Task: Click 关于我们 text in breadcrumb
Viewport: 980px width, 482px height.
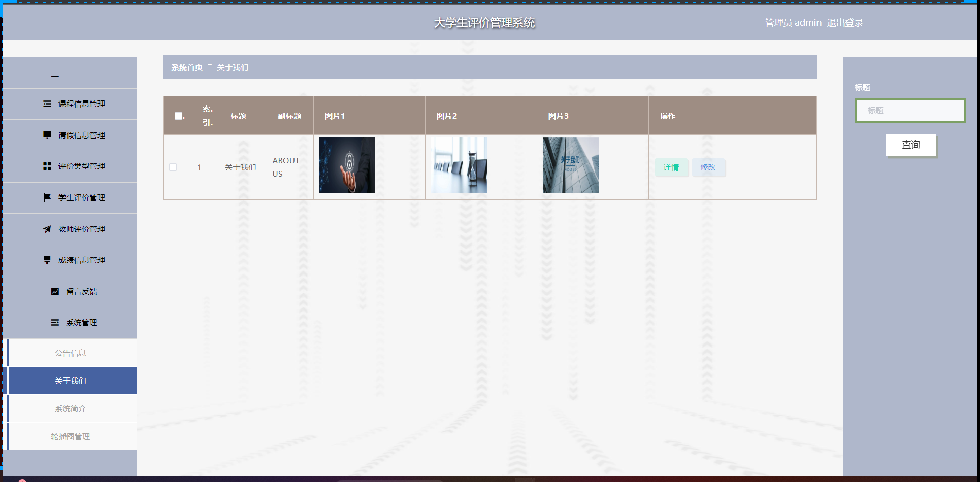Action: click(x=233, y=67)
